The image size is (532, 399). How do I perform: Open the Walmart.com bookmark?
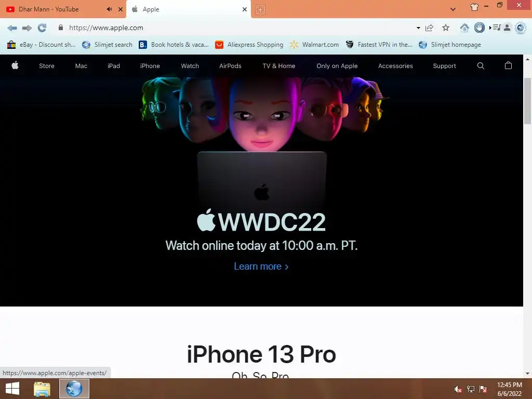(x=314, y=45)
